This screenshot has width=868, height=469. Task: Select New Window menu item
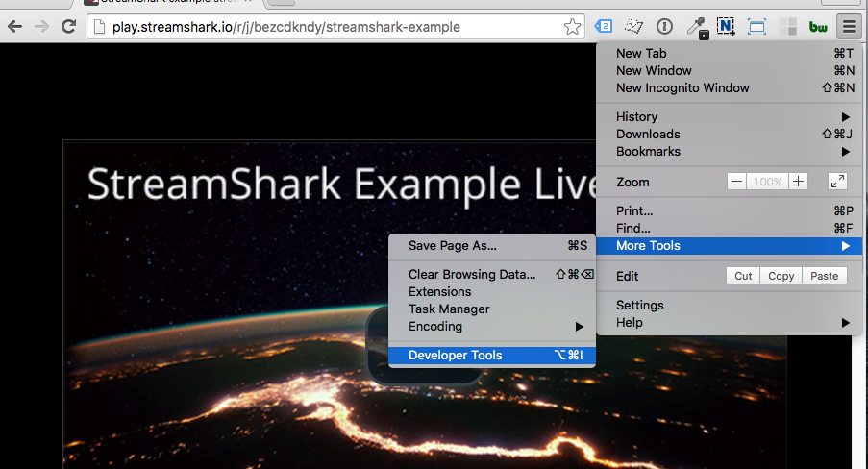point(729,70)
